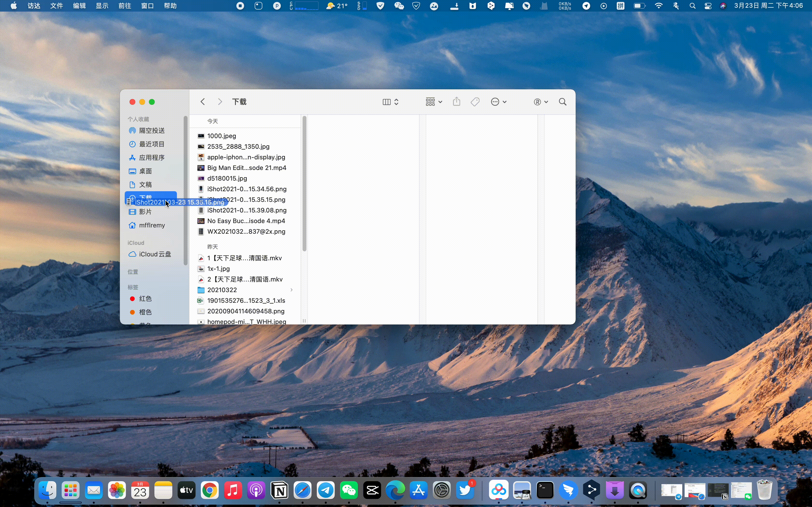Select iCloud云盘 in the sidebar
Screen dimensions: 812x507
(x=155, y=254)
